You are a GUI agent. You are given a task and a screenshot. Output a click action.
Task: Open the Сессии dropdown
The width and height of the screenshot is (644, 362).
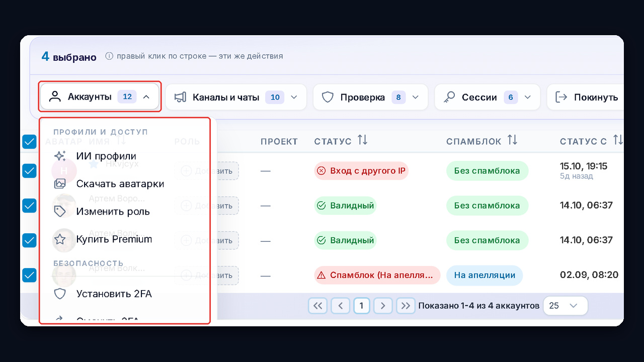(487, 97)
